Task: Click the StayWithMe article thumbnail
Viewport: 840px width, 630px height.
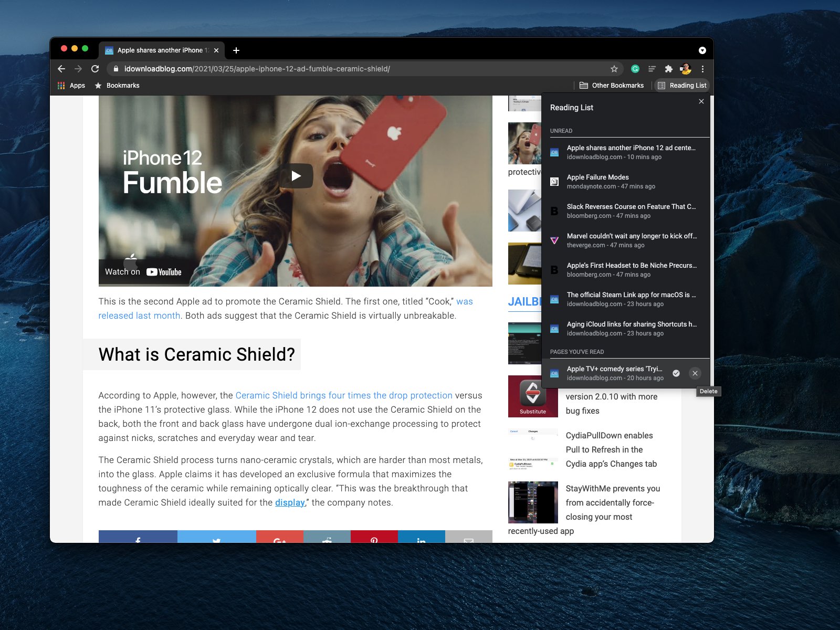Action: 533,502
